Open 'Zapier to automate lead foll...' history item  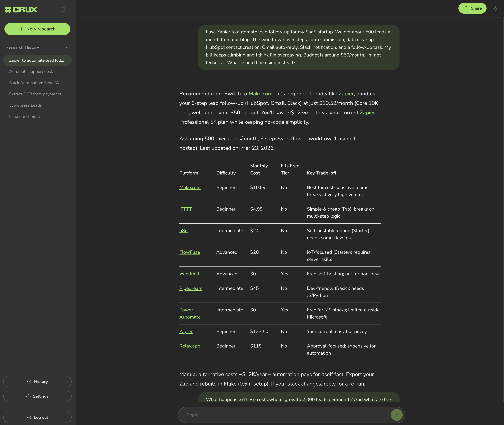[37, 60]
